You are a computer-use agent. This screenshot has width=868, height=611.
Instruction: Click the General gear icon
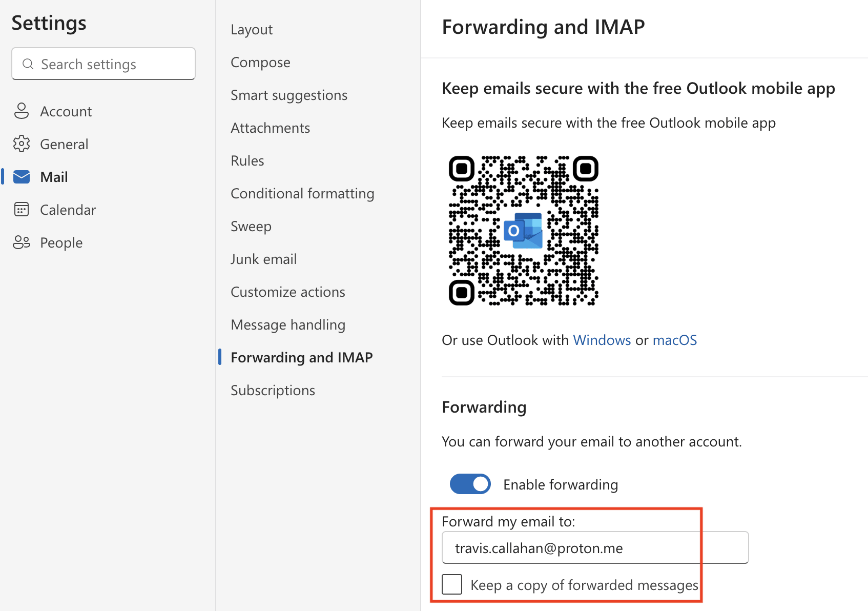22,144
